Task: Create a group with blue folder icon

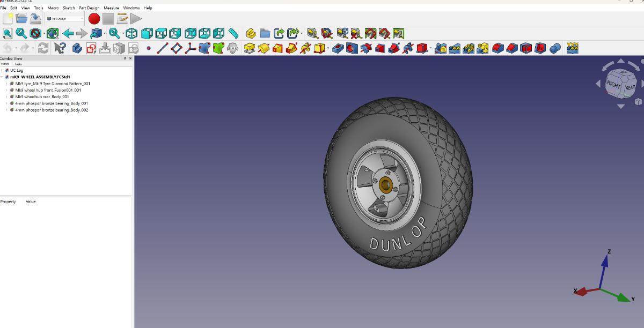Action: 265,34
